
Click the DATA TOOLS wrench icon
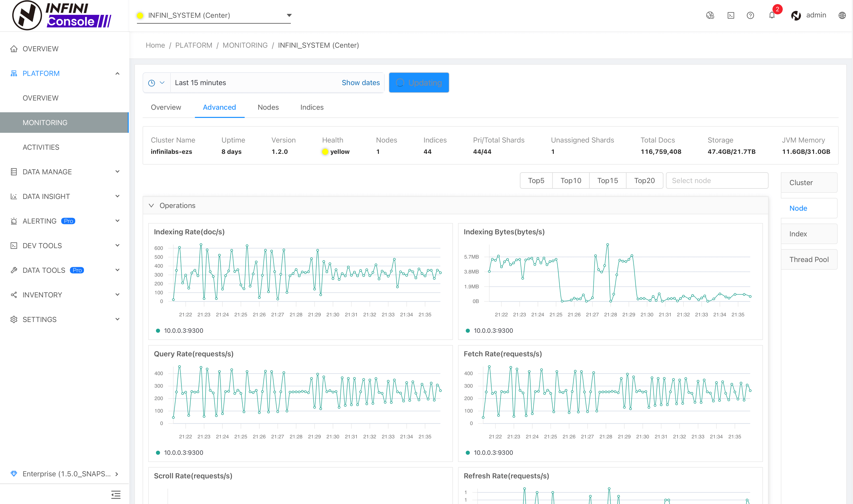click(14, 270)
